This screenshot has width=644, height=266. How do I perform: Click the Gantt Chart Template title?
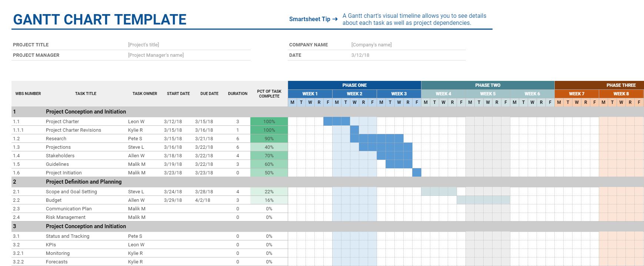pyautogui.click(x=100, y=20)
